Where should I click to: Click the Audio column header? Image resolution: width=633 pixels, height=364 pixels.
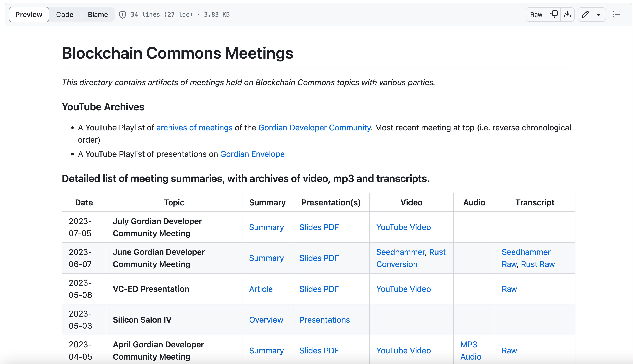[474, 202]
